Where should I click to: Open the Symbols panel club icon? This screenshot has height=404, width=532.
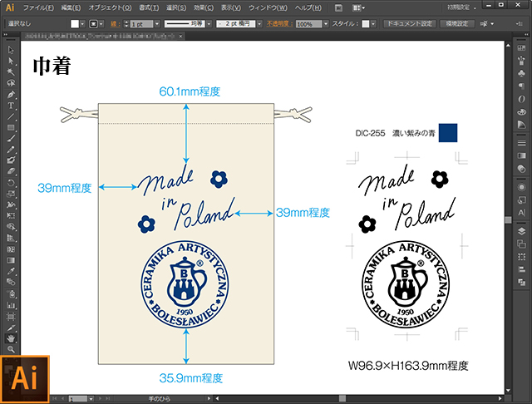click(521, 73)
